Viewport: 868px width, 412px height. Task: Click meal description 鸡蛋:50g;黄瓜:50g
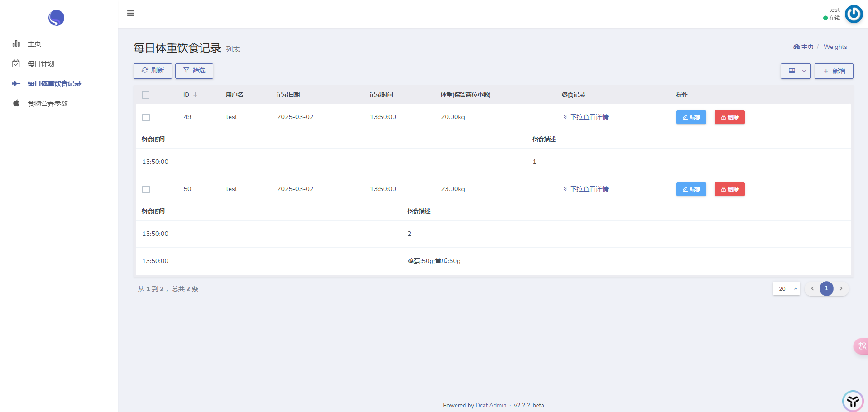(434, 261)
